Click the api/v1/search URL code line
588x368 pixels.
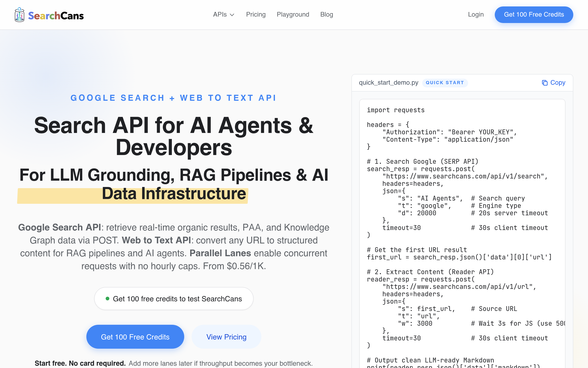coord(465,176)
